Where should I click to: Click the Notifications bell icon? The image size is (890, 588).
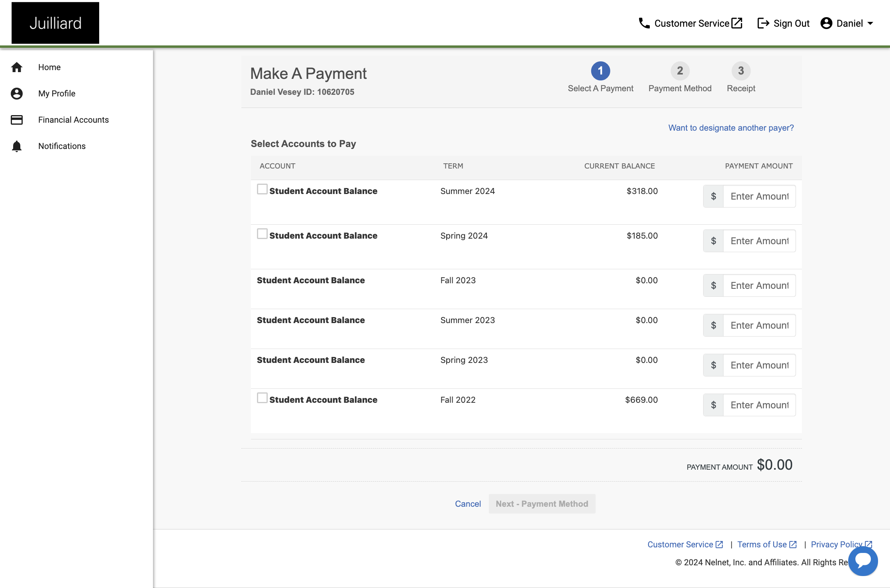[17, 146]
